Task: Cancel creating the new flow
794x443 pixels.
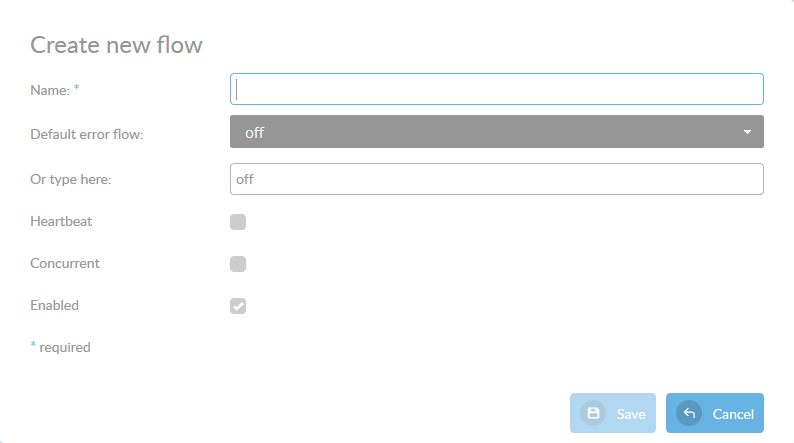Action: 714,413
